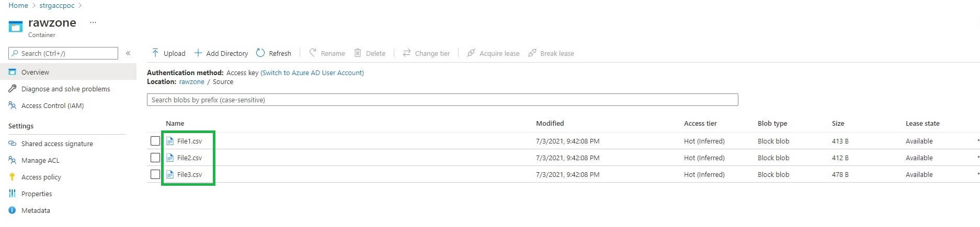980x227 pixels.
Task: Navigate to strgaccpoc in the breadcrumb
Action: tap(57, 5)
